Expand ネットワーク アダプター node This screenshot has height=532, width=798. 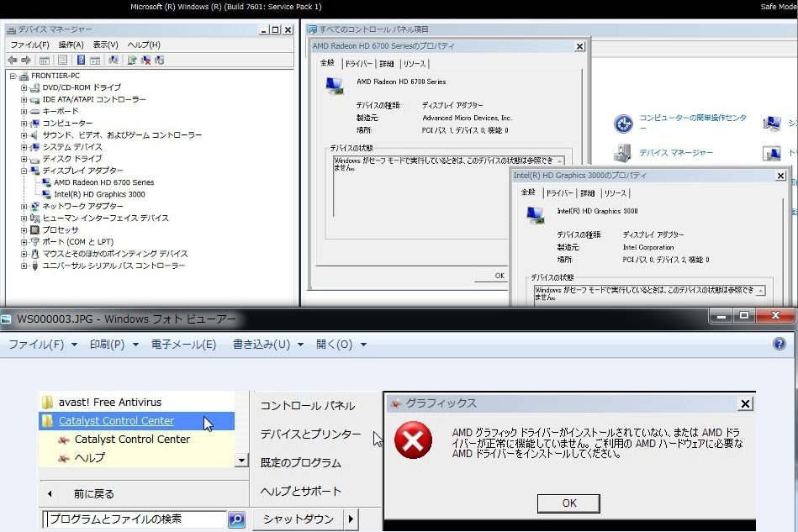(x=24, y=206)
